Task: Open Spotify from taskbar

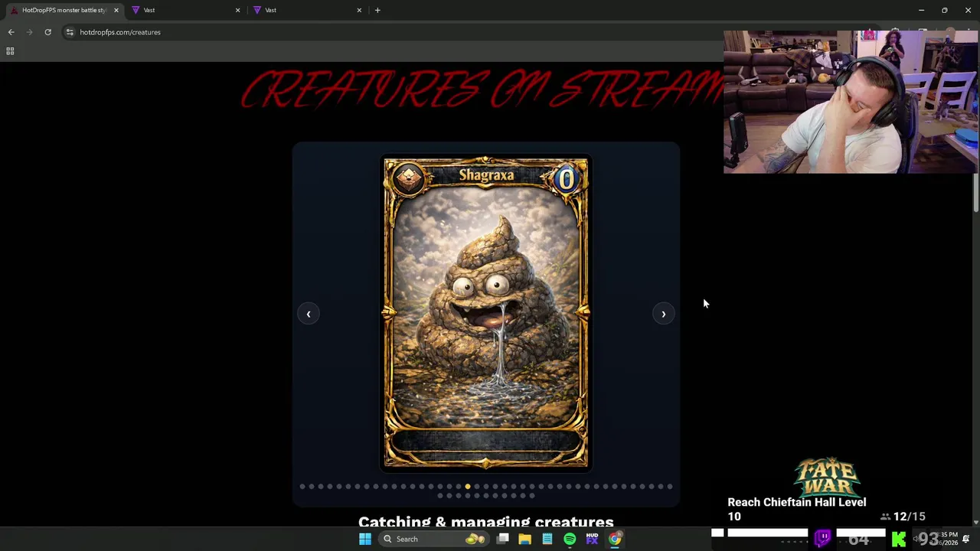Action: tap(570, 539)
